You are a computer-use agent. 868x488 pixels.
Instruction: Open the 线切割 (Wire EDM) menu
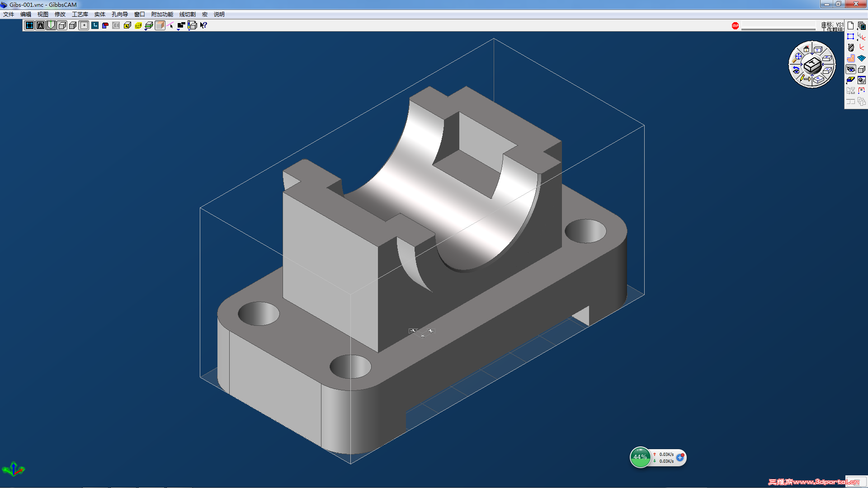click(188, 14)
